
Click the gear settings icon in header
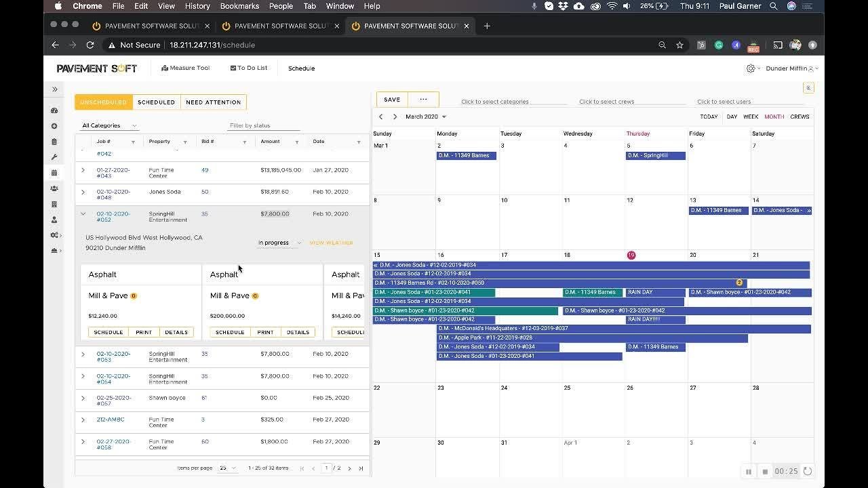coord(751,68)
